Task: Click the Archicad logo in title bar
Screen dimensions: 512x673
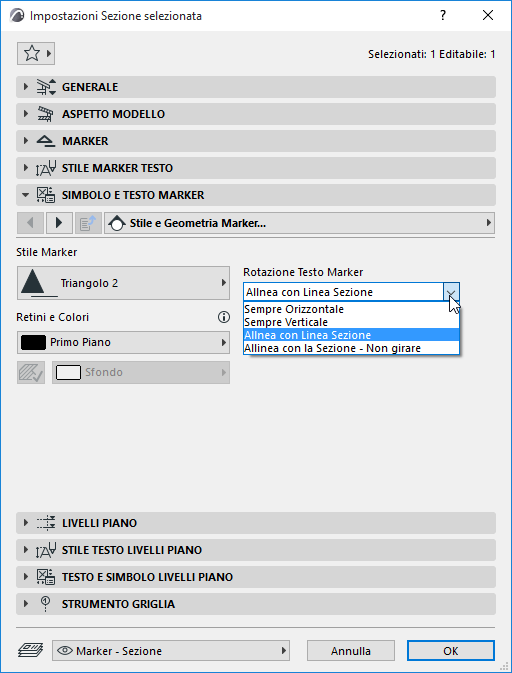Action: [x=17, y=16]
